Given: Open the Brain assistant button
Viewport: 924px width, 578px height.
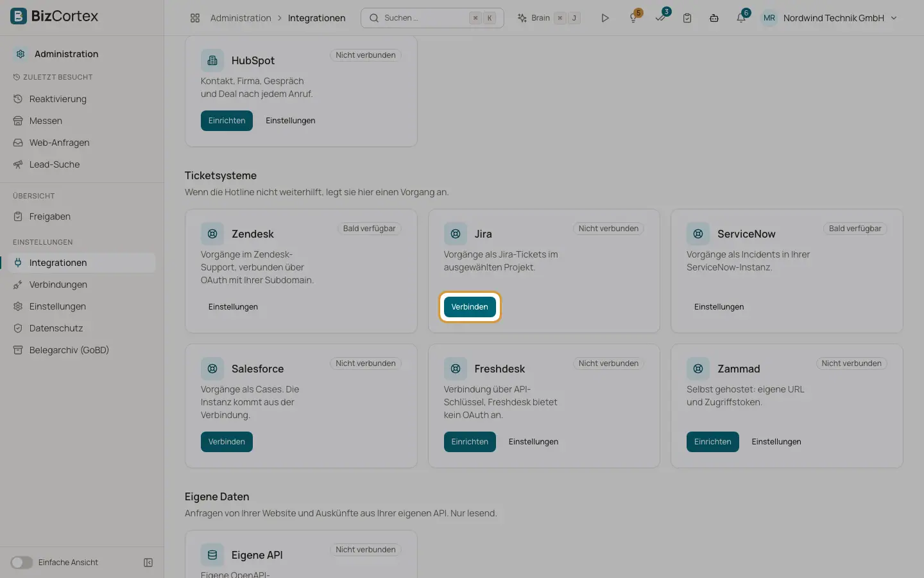Looking at the screenshot, I should tap(549, 18).
